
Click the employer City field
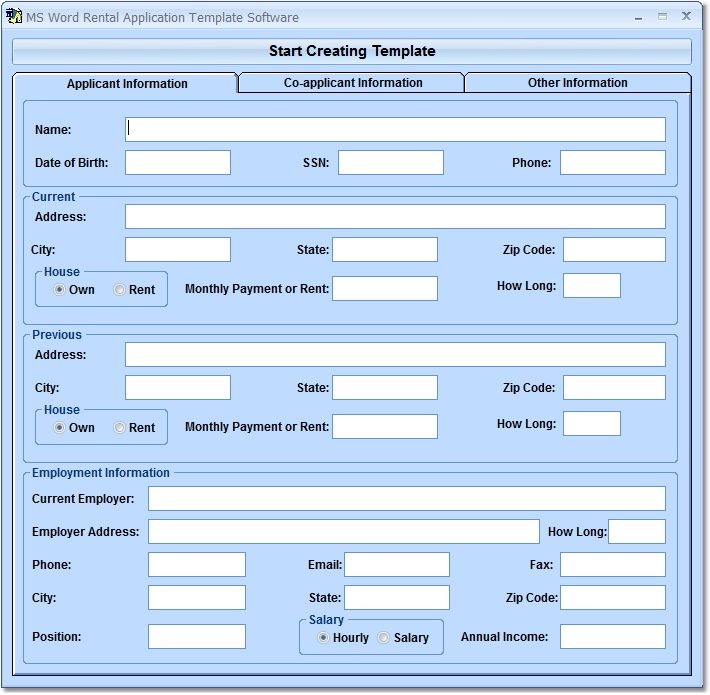[197, 598]
